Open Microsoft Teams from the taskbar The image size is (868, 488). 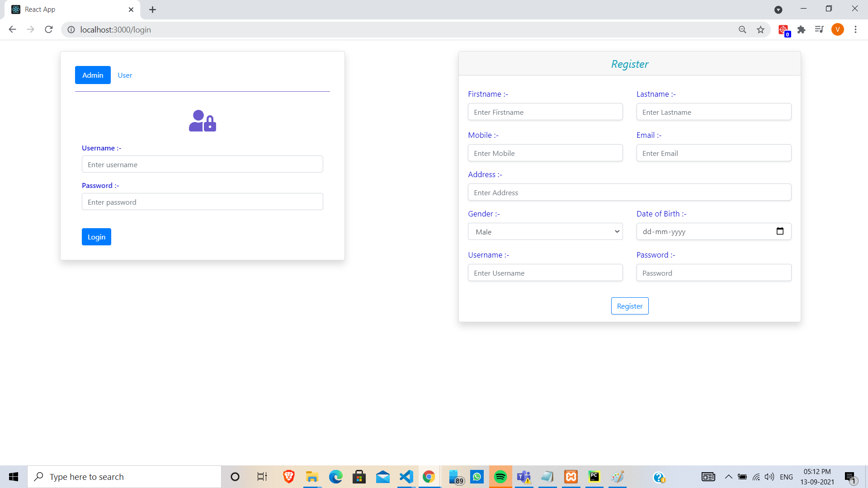[x=524, y=477]
